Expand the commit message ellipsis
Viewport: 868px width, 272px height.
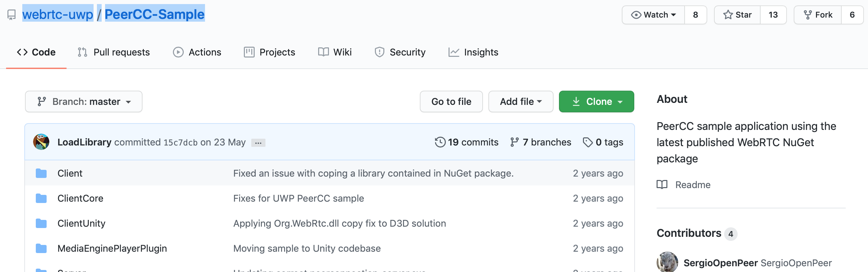pos(258,143)
